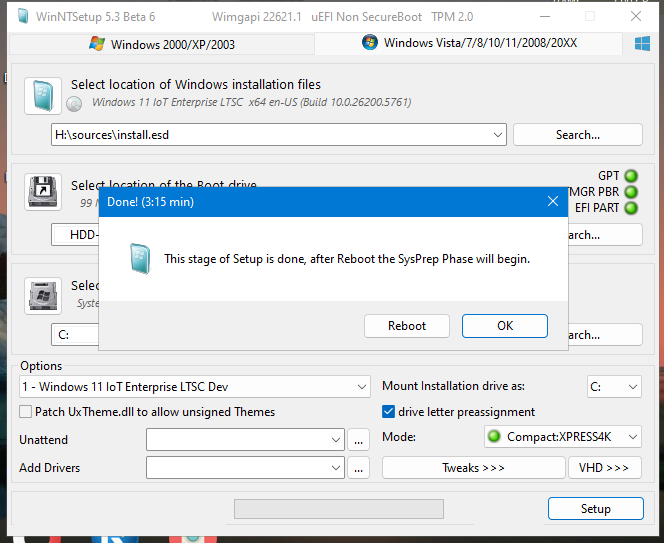Click the Boot drive floppy icon
This screenshot has height=543, width=664.
coord(43,192)
